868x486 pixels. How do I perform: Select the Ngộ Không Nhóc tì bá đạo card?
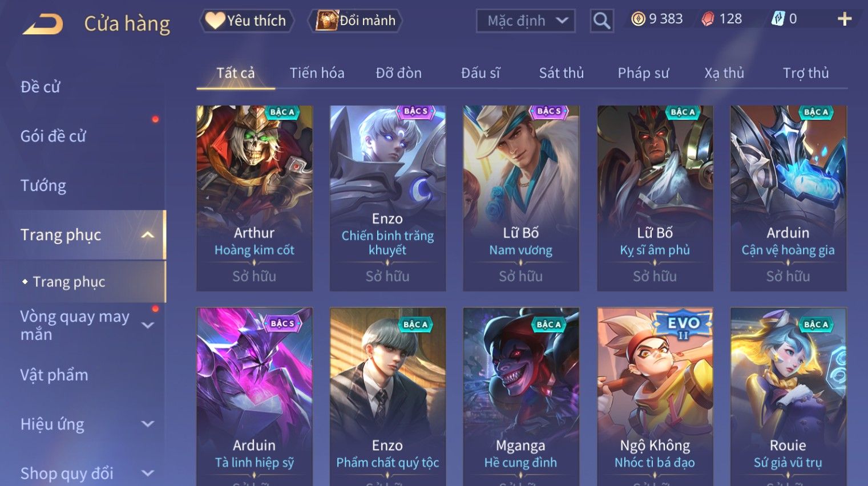[655, 396]
